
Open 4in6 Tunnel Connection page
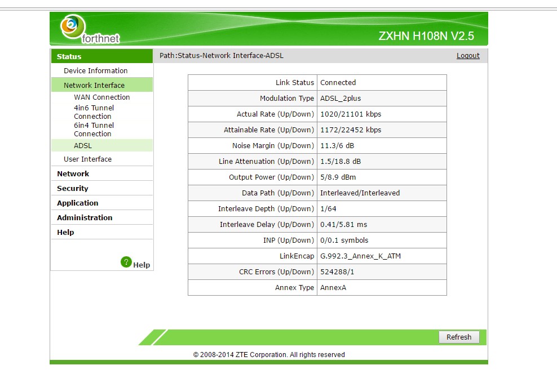pyautogui.click(x=94, y=112)
